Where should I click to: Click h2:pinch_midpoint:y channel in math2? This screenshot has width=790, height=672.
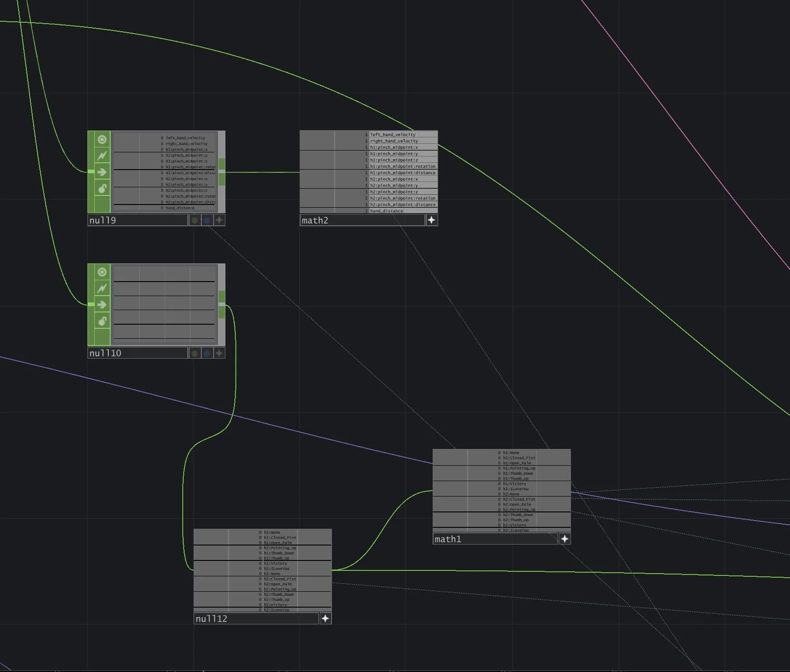[394, 185]
